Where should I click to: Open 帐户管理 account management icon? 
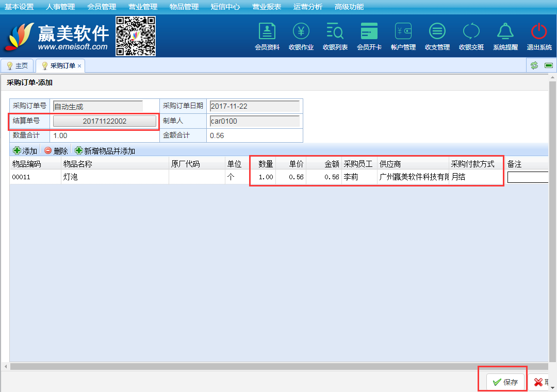pyautogui.click(x=403, y=32)
